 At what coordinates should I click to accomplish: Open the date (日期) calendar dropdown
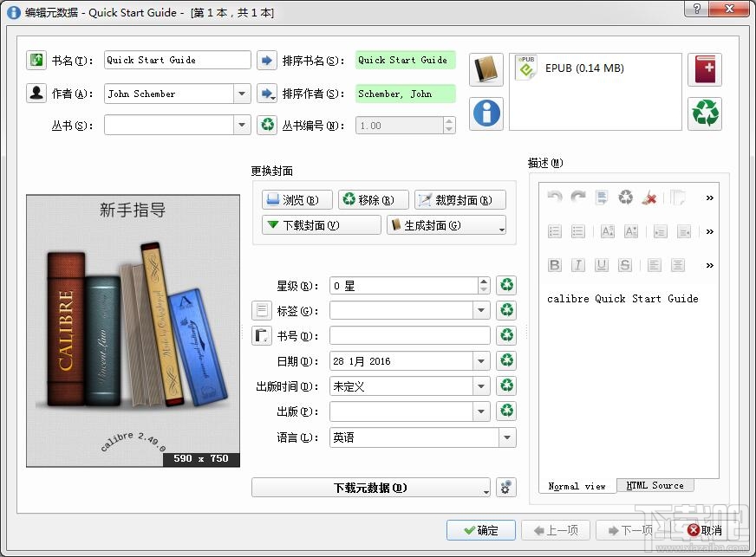(480, 360)
